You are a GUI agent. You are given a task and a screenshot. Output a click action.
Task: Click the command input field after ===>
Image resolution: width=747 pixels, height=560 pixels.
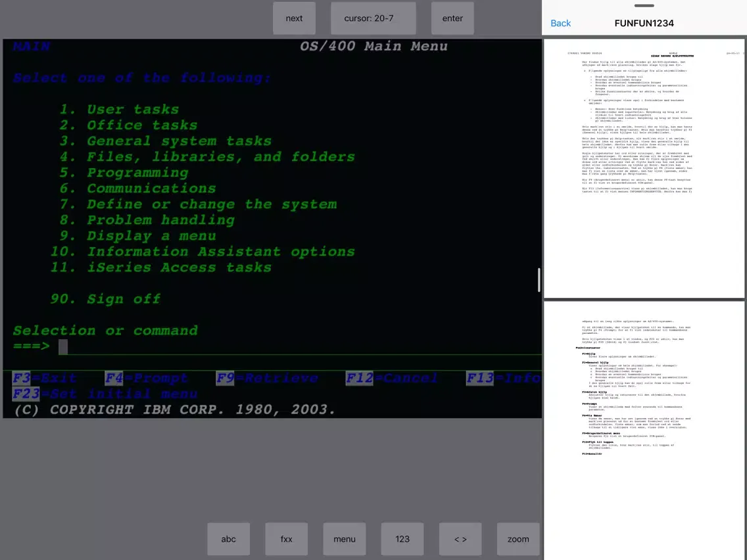coord(296,346)
